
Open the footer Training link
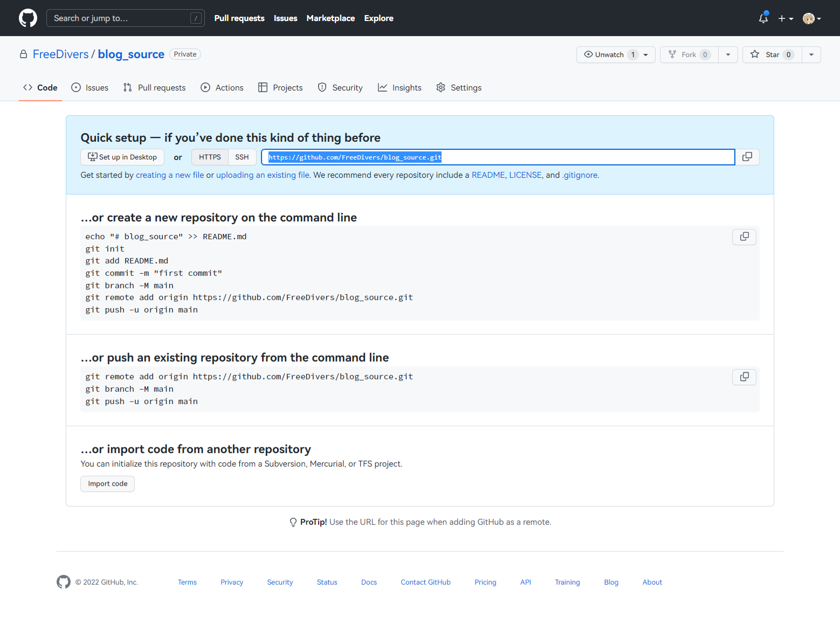567,582
